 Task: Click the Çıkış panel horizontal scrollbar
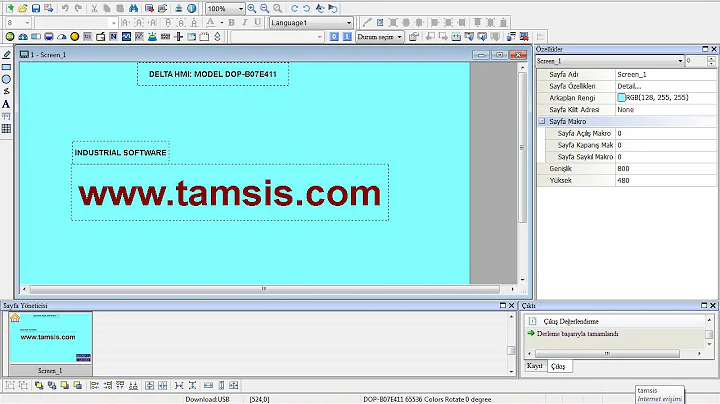pyautogui.click(x=607, y=354)
